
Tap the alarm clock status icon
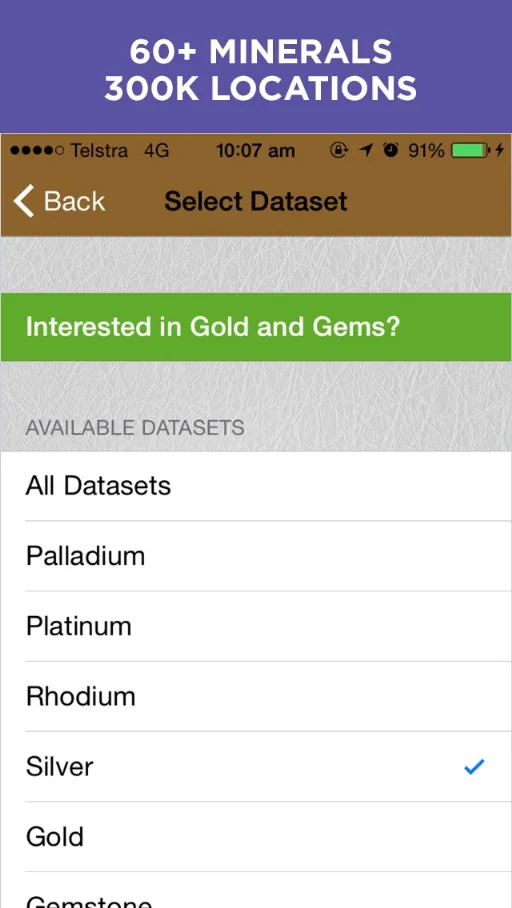pos(392,151)
